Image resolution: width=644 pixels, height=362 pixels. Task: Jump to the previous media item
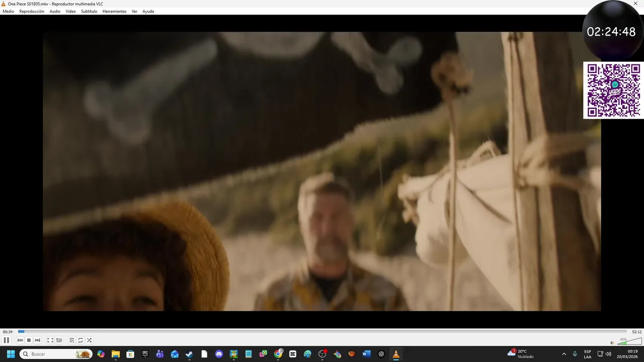point(20,340)
